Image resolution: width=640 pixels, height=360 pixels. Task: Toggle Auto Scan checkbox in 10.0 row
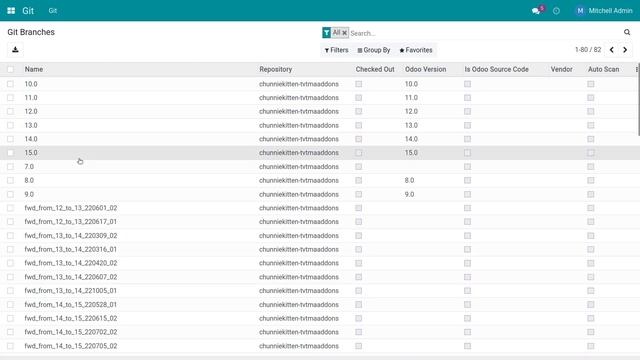pos(591,84)
